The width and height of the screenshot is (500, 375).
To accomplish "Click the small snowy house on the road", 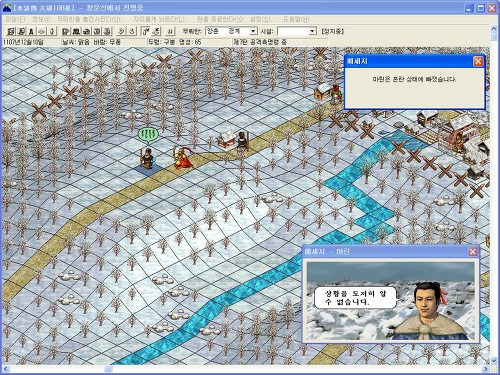I will [226, 139].
